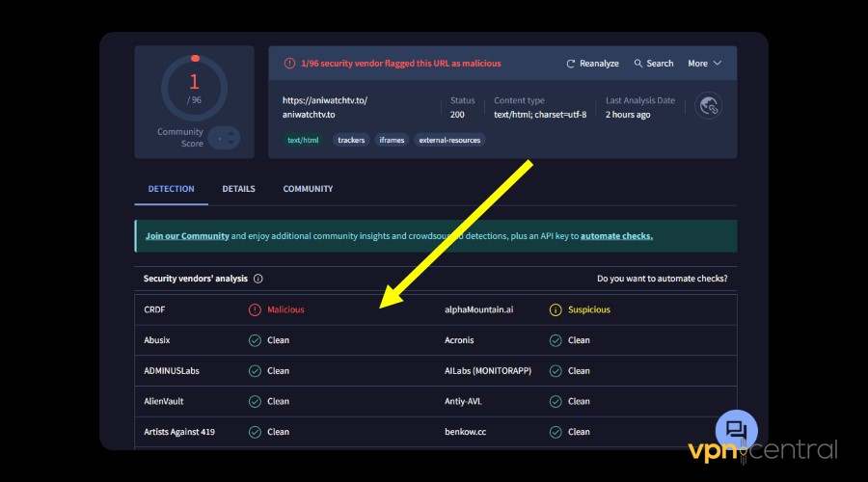Click the CRDF vendor name
868x482 pixels.
154,309
